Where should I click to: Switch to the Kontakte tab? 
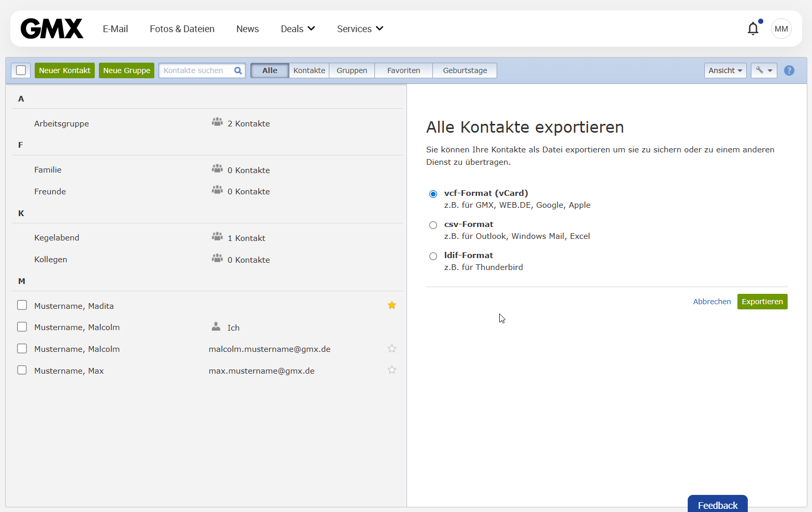(309, 70)
